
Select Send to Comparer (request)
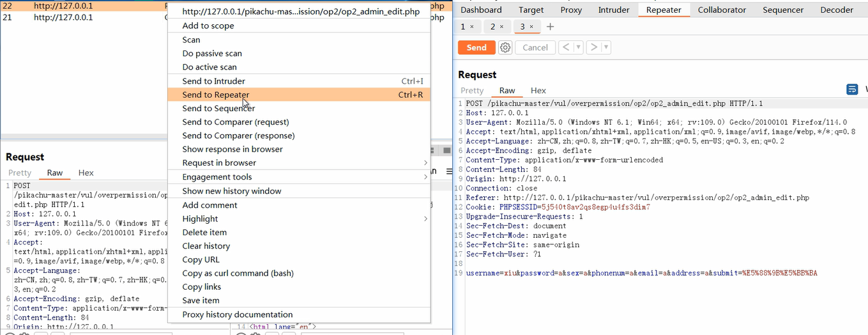click(299, 122)
